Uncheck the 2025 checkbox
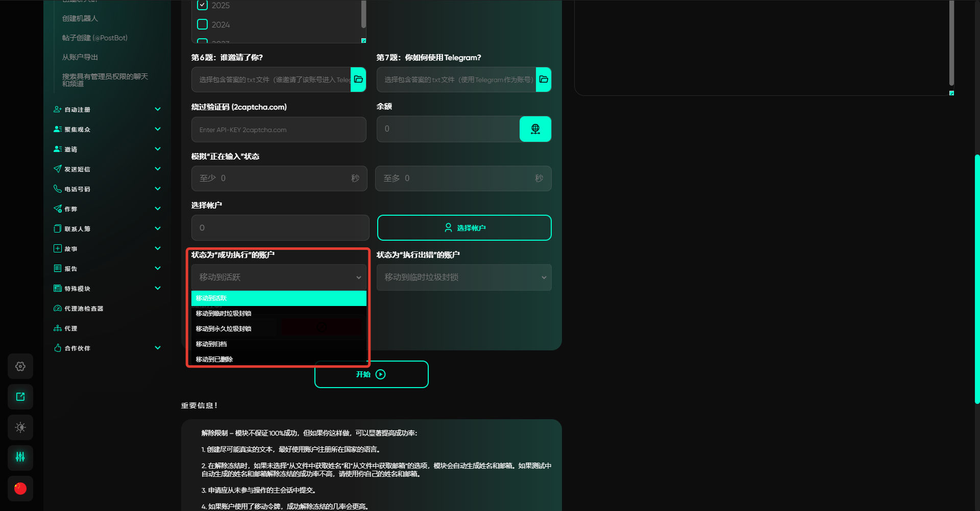This screenshot has height=511, width=980. [x=203, y=5]
